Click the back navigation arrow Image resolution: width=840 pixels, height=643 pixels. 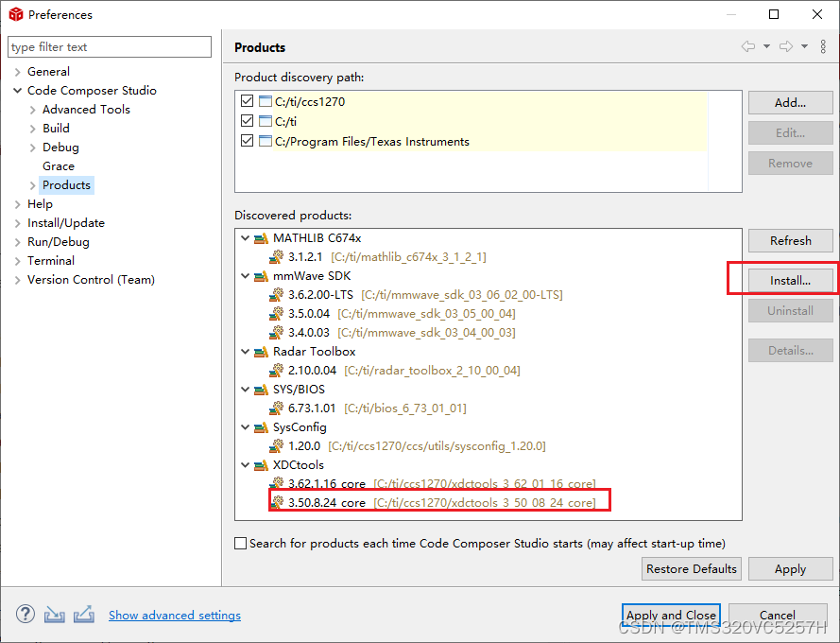pos(748,46)
